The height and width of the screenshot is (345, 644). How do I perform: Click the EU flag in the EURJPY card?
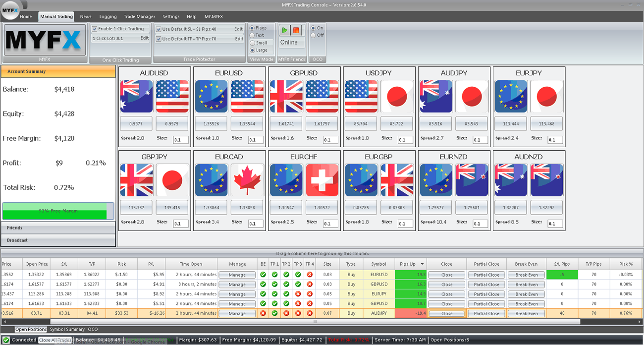[511, 96]
